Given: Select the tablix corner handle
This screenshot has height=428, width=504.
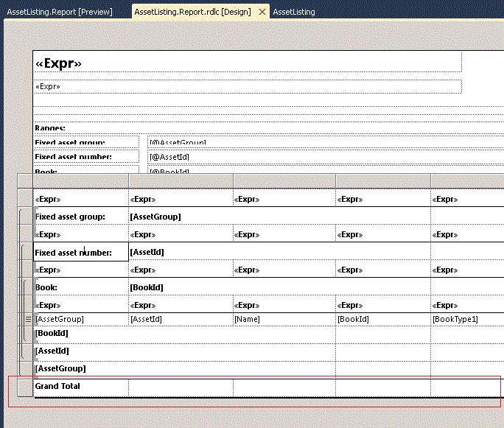Looking at the screenshot, I should point(25,181).
